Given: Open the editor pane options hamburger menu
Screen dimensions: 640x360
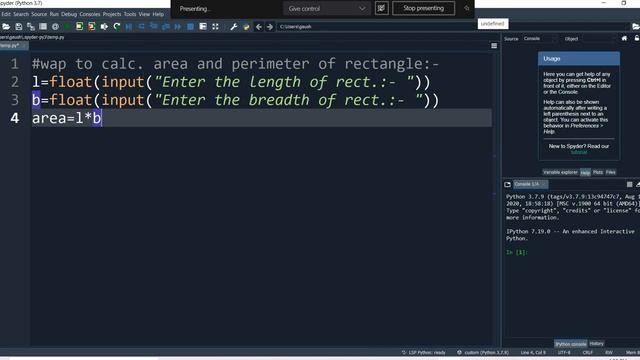Looking at the screenshot, I should click(x=494, y=46).
